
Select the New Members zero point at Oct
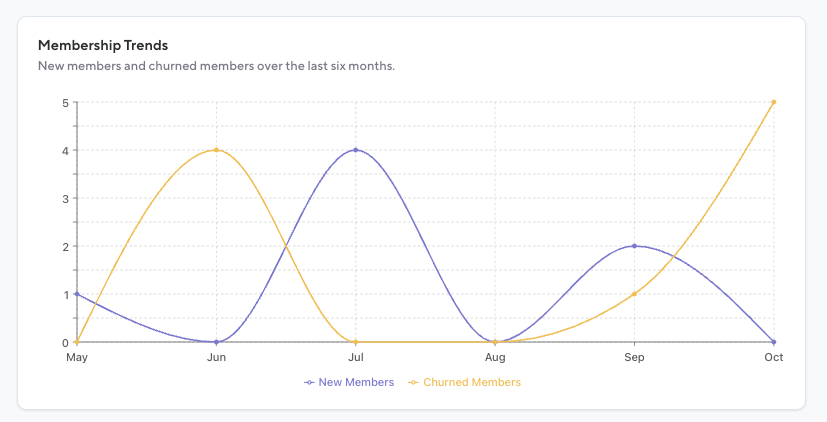774,342
